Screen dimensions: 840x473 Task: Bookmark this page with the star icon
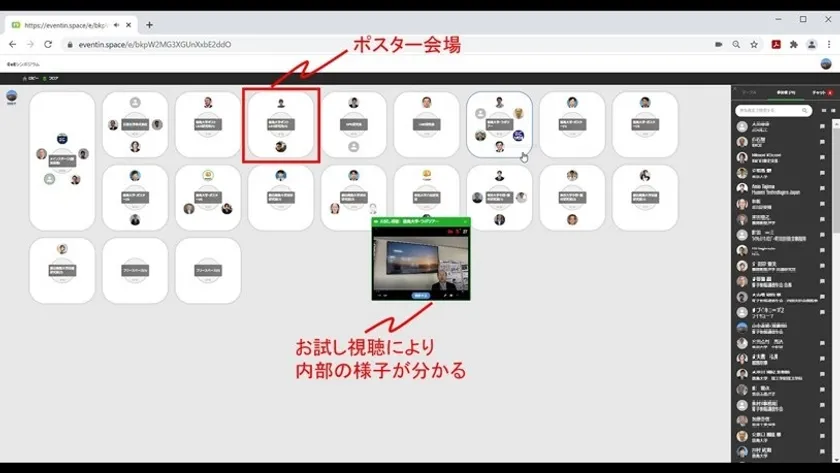pos(754,44)
